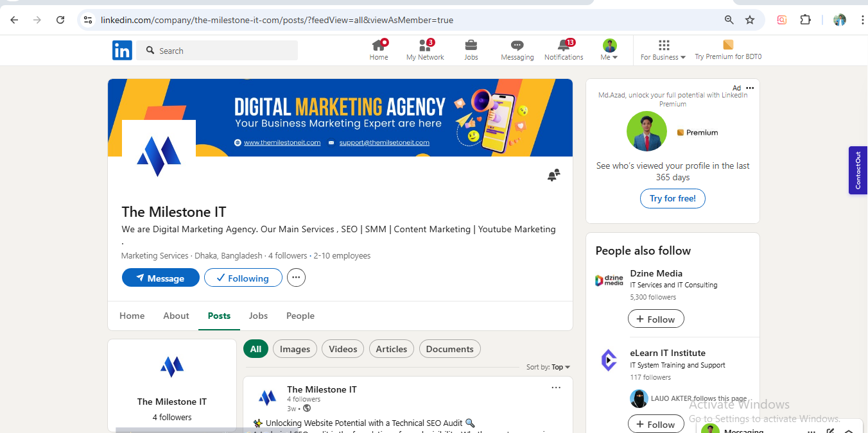Follow eLearn IT Institute
868x433 pixels.
[655, 424]
